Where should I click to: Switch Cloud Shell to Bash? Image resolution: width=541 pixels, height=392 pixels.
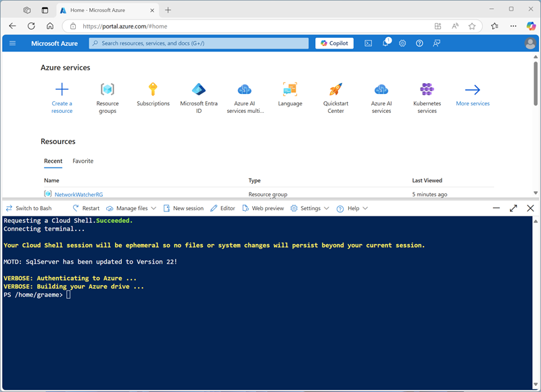point(29,208)
